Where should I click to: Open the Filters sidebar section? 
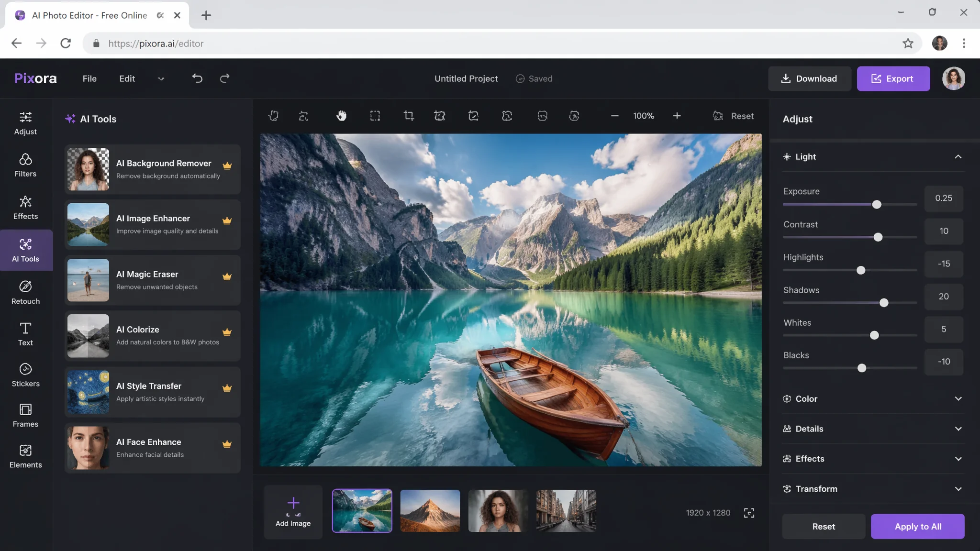click(25, 165)
